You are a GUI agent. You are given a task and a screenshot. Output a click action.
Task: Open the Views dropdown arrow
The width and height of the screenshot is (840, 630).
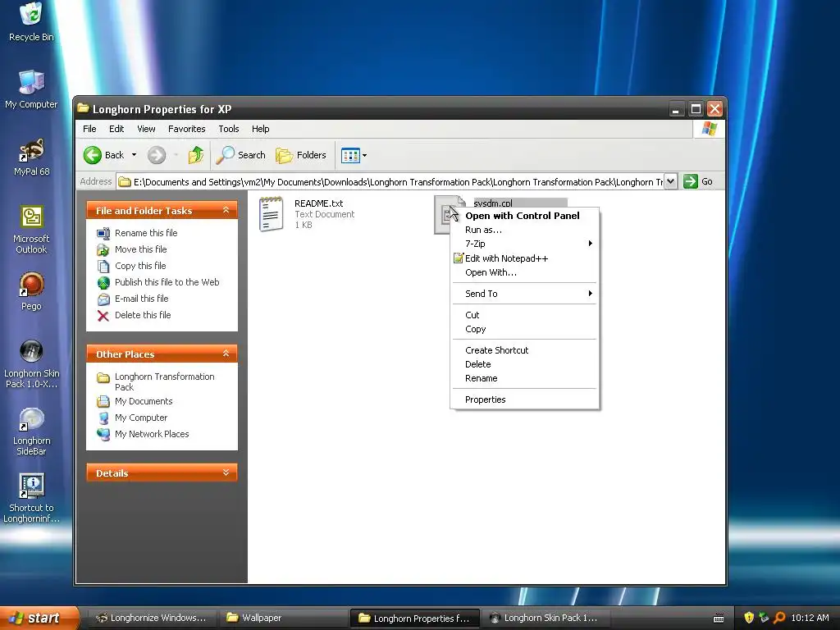(364, 155)
